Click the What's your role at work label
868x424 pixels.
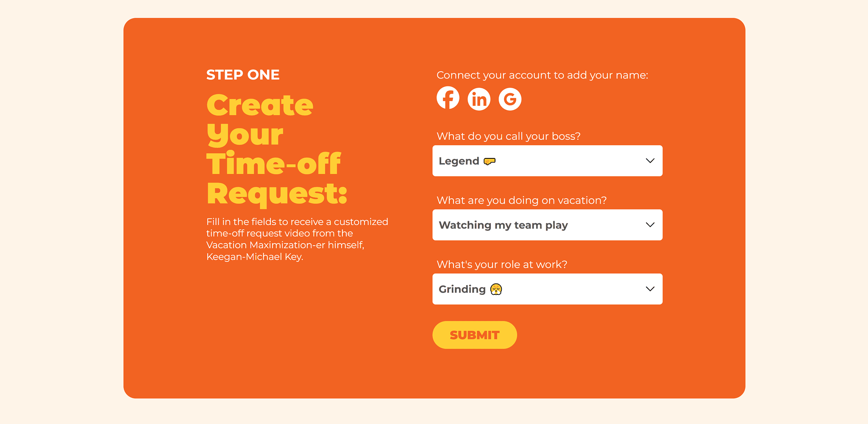click(x=502, y=265)
